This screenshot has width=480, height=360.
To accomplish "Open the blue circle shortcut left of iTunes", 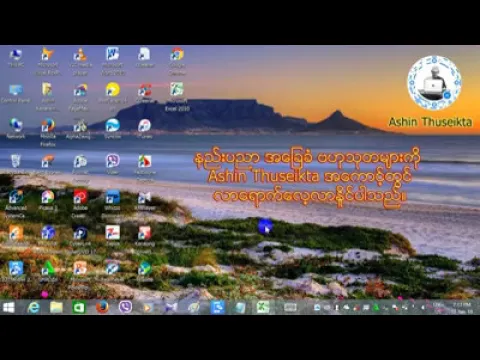I will 113,129.
